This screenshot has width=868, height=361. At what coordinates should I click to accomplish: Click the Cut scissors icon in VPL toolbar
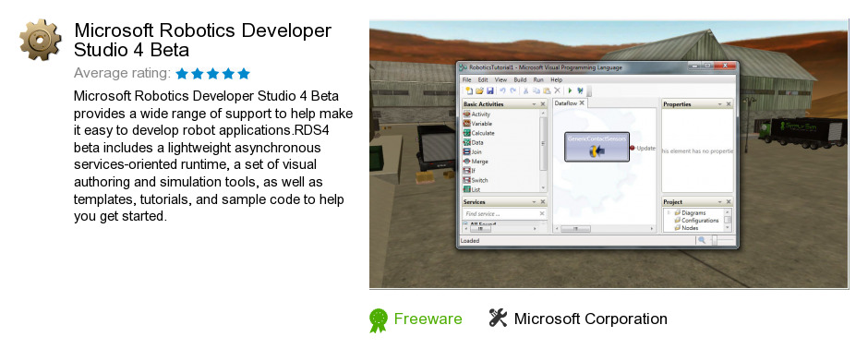pyautogui.click(x=525, y=90)
